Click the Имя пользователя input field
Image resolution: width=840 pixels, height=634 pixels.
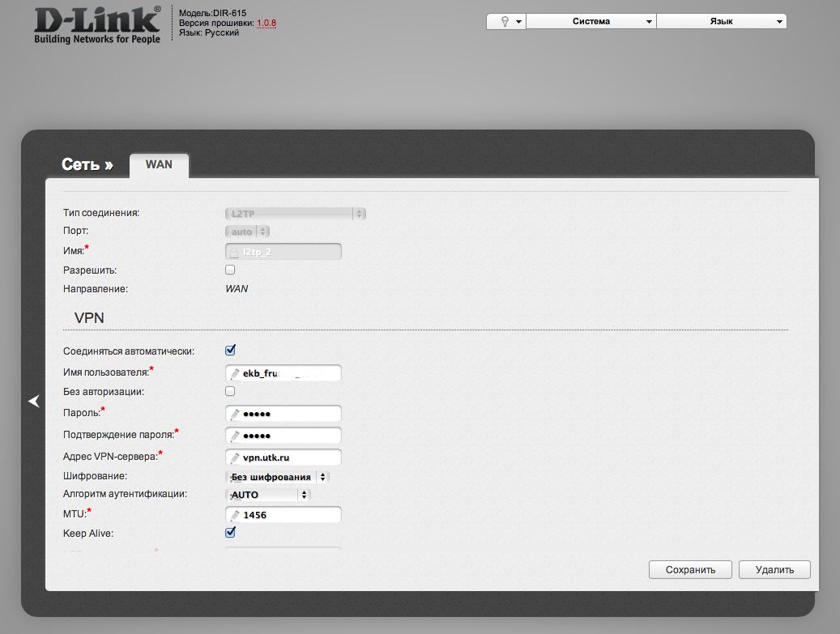(284, 373)
